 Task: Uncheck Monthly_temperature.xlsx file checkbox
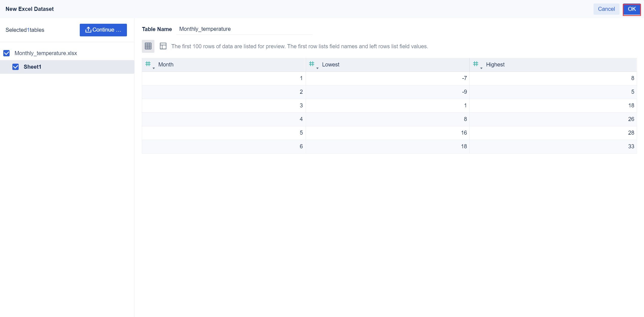point(7,53)
